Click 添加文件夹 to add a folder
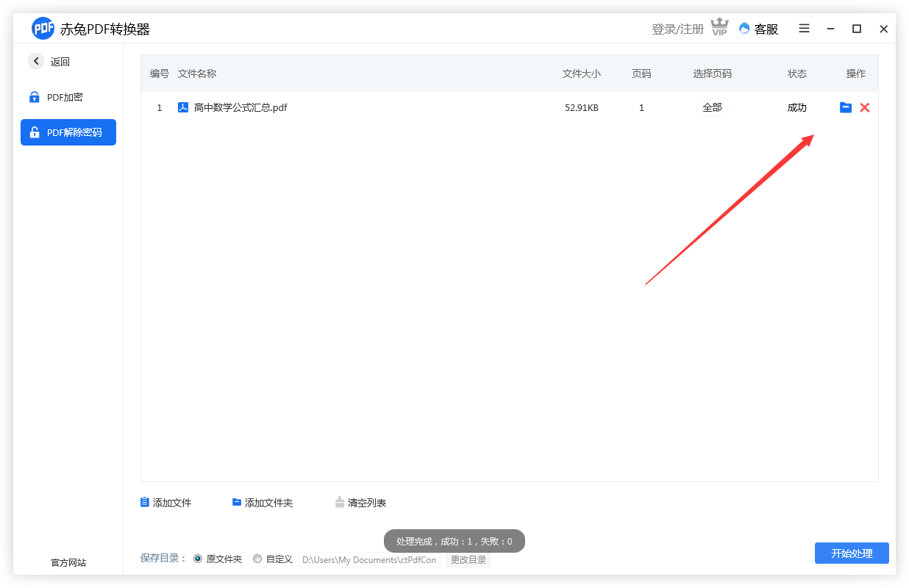The width and height of the screenshot is (909, 588). point(263,503)
